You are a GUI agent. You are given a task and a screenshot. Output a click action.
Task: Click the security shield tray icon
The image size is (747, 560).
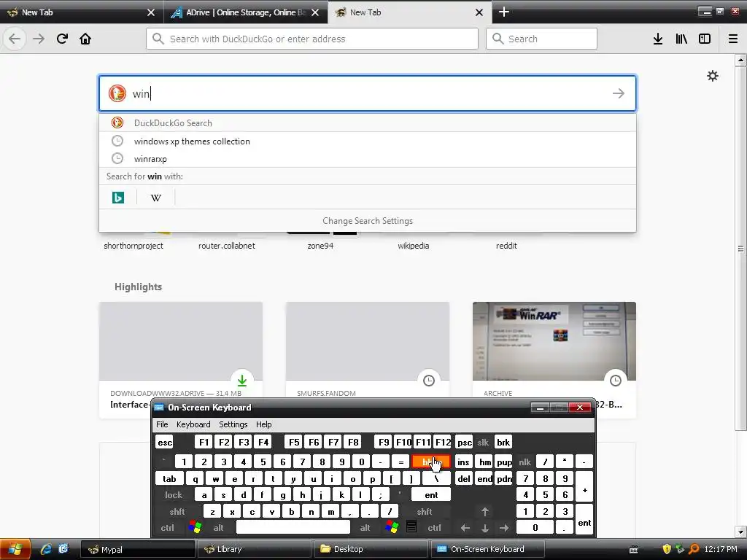click(x=667, y=549)
